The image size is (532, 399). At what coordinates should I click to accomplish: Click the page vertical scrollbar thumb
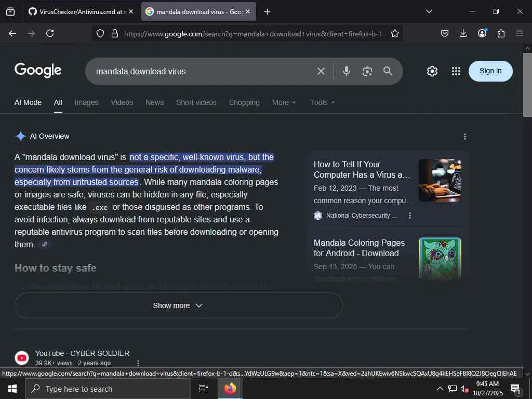(x=527, y=85)
